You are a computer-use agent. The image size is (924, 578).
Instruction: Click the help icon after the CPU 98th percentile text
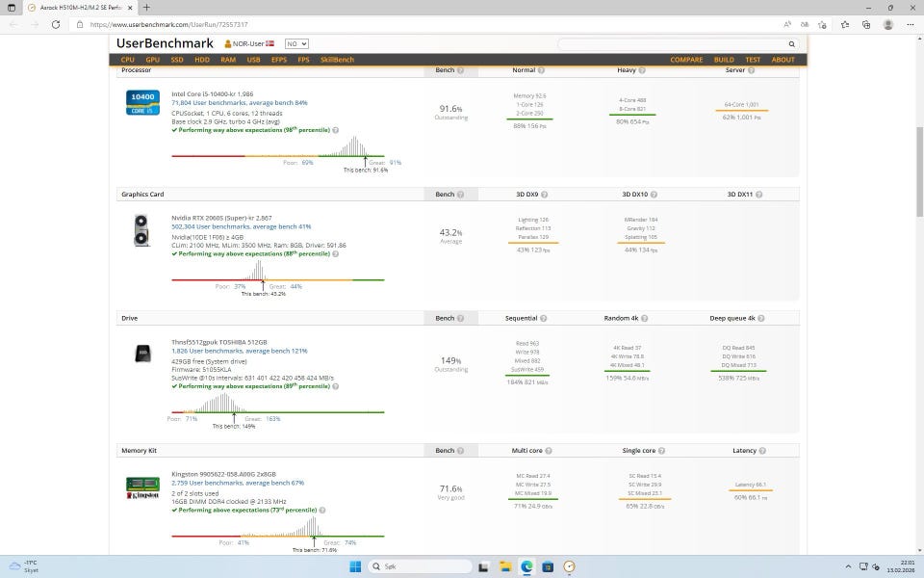(x=335, y=130)
